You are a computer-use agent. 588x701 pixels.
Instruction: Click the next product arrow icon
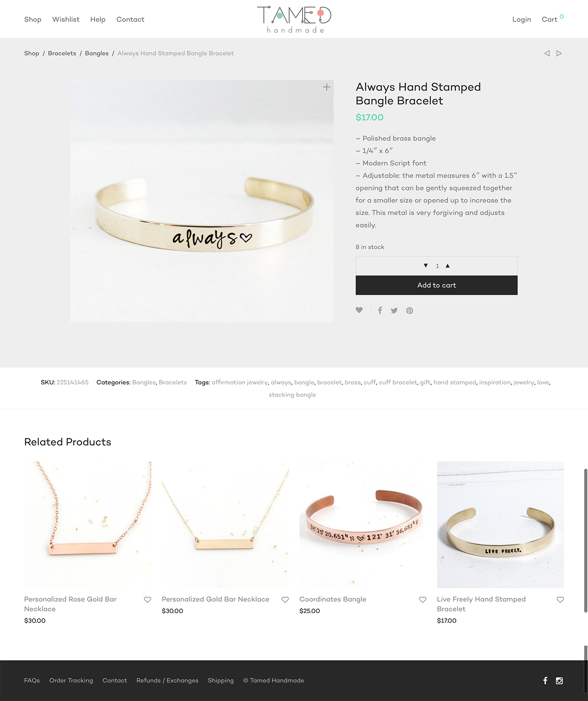click(559, 54)
